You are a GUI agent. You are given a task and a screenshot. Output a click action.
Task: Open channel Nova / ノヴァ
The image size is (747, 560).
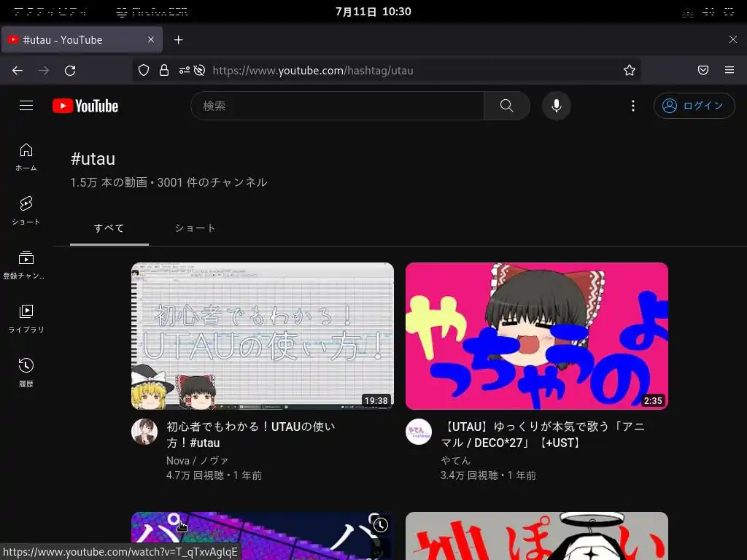click(197, 461)
